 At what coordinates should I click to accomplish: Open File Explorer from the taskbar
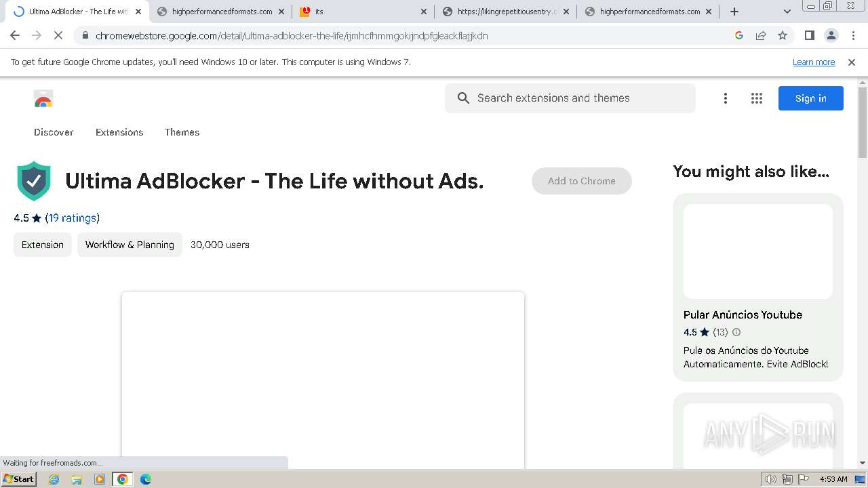[77, 479]
